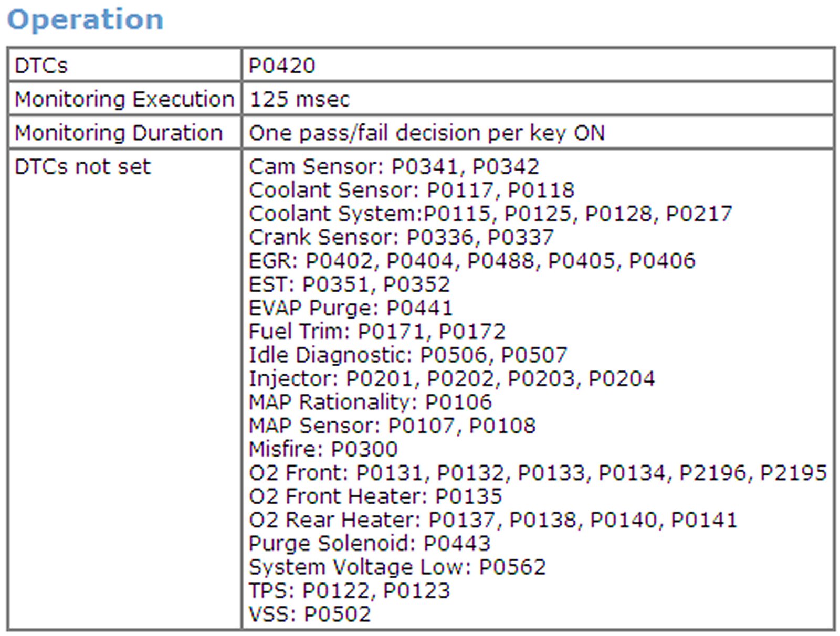Click the O2 Front Heater P0135 line

tap(375, 496)
